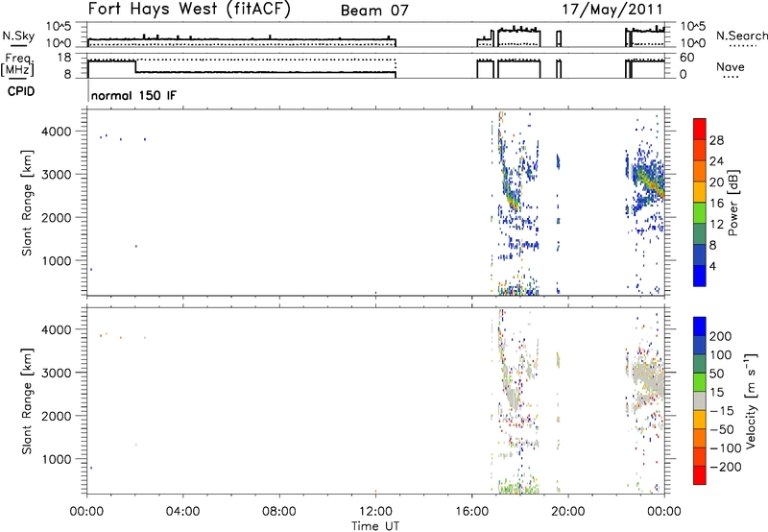
Task: Click the 'Fort Hays West (fitACF)' title
Action: point(189,9)
